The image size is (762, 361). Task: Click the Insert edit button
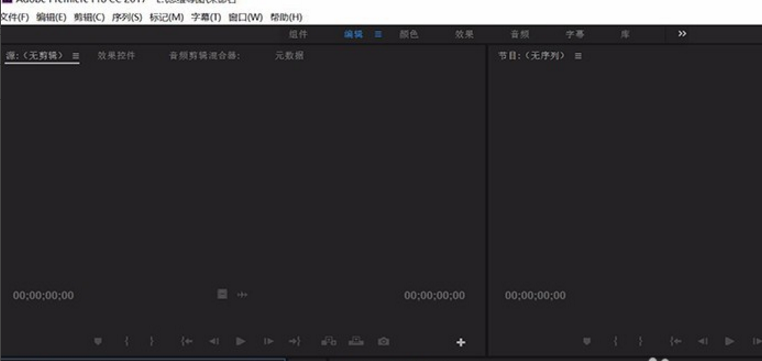(x=329, y=341)
